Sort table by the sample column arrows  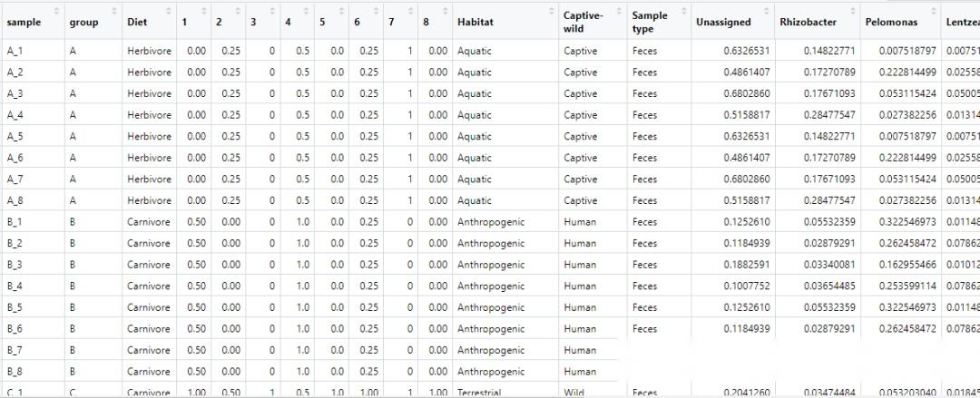(x=56, y=10)
